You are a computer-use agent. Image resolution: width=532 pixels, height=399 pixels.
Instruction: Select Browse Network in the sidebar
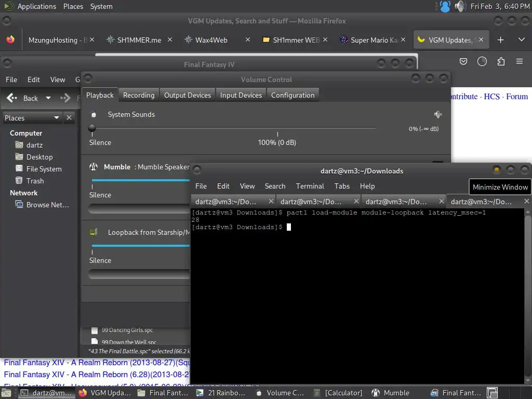pyautogui.click(x=42, y=205)
